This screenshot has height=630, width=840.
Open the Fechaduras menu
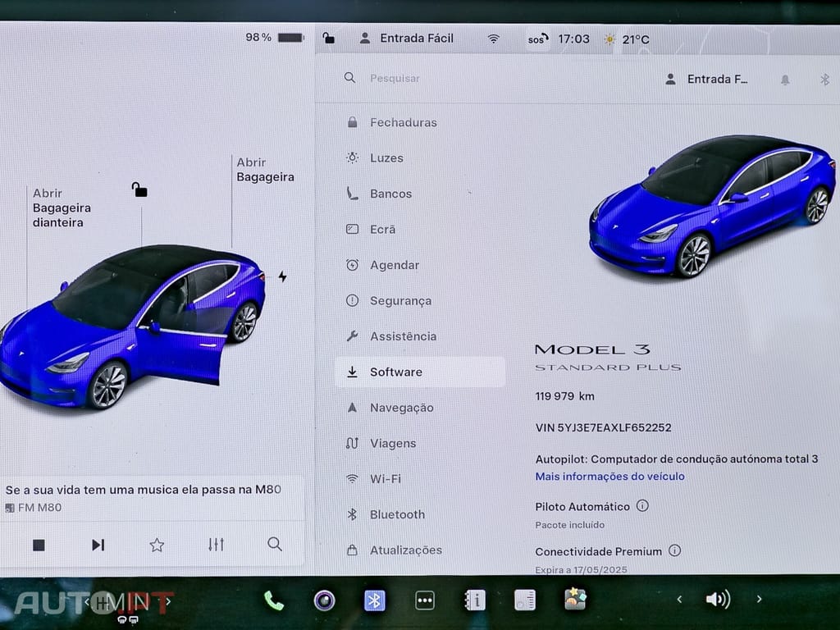tap(403, 123)
